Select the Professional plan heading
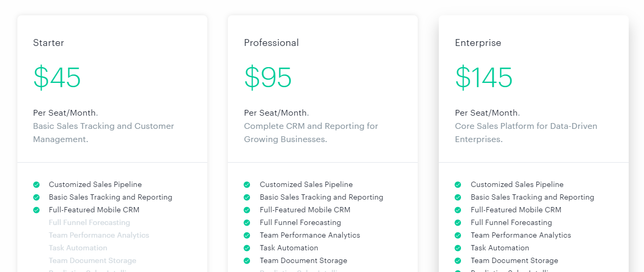Viewport: 644px width, 272px height. click(x=271, y=43)
